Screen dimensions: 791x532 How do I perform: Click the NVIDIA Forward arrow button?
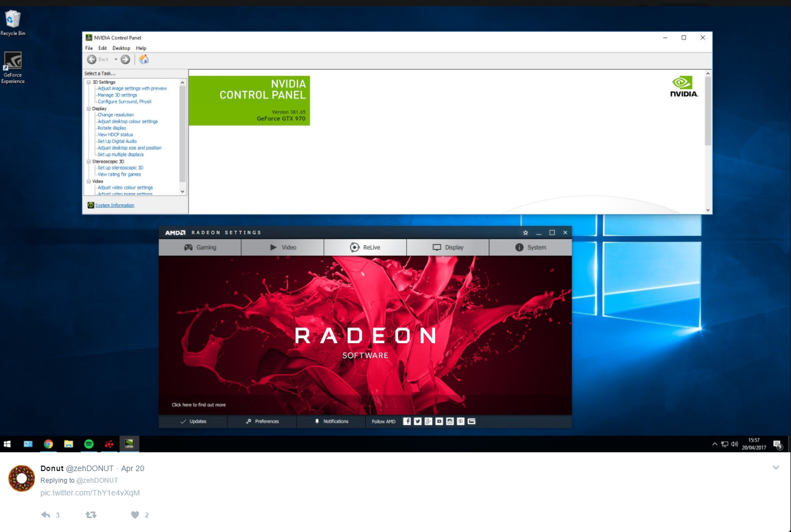(x=126, y=59)
